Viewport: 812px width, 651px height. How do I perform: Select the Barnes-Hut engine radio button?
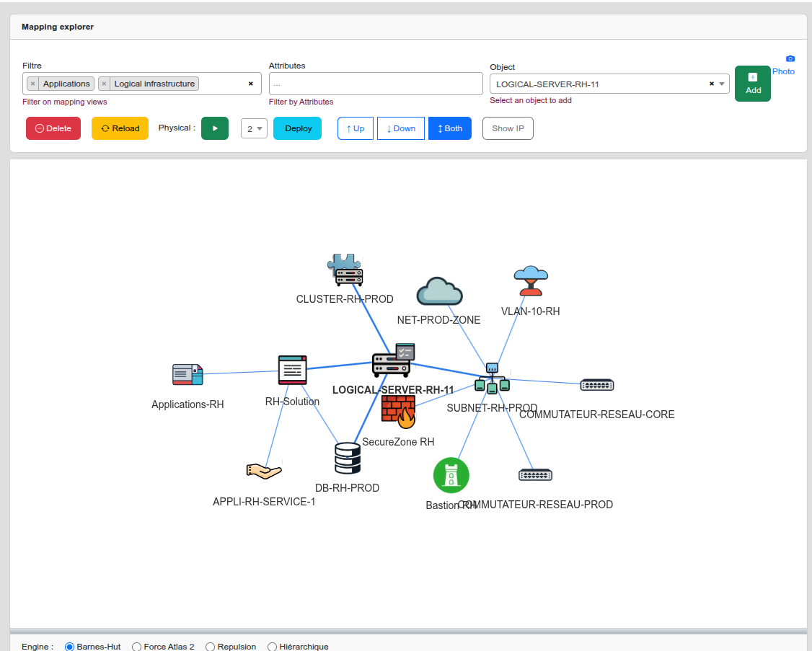pyautogui.click(x=70, y=647)
